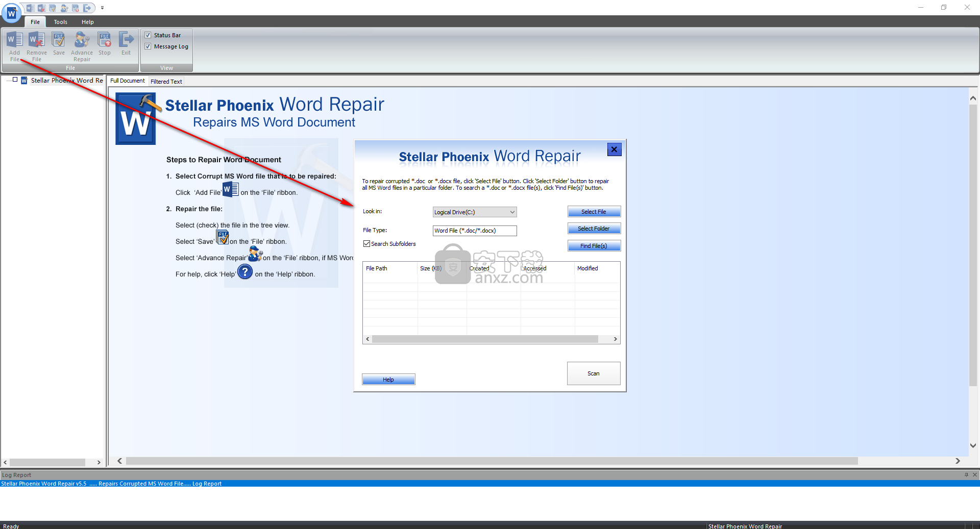Click the Created column header
This screenshot has width=980, height=529.
[x=494, y=268]
